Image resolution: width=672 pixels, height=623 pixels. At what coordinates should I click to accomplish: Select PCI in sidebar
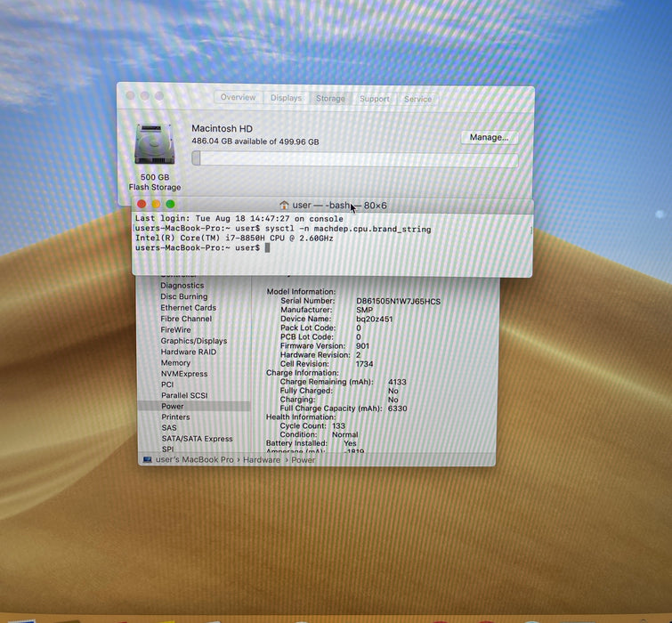tap(167, 384)
